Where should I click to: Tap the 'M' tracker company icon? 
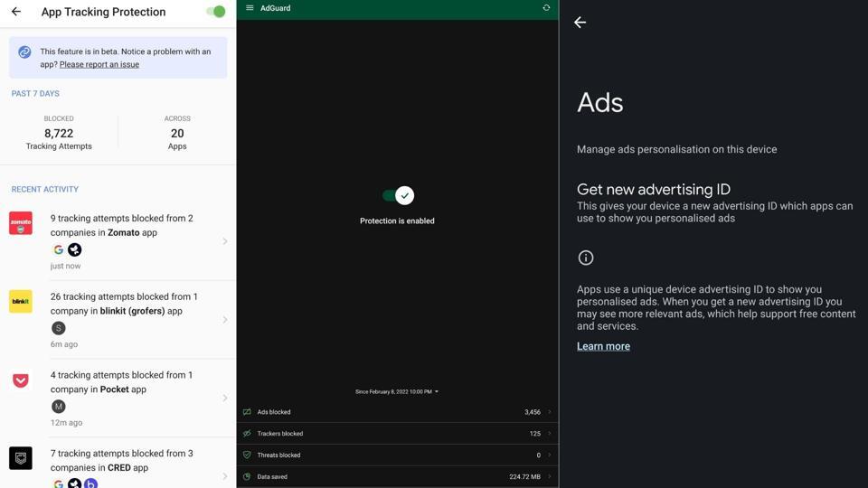[58, 407]
